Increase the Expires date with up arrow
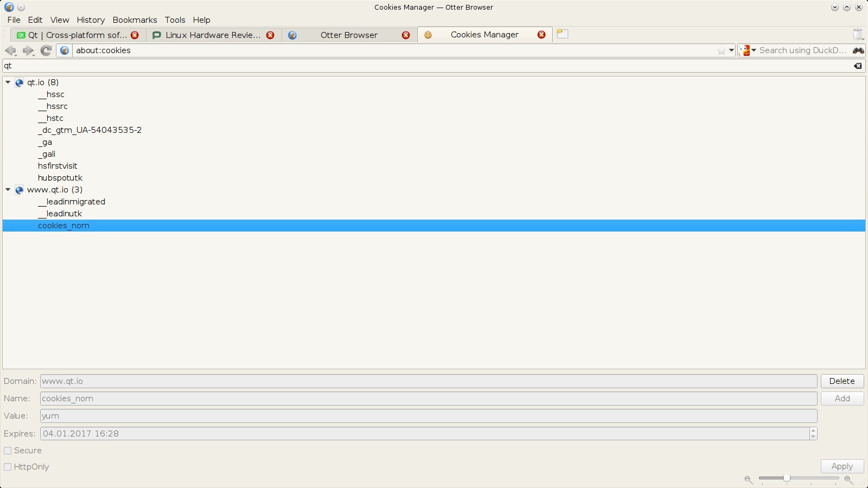Viewport: 868px width, 488px height. [813, 431]
